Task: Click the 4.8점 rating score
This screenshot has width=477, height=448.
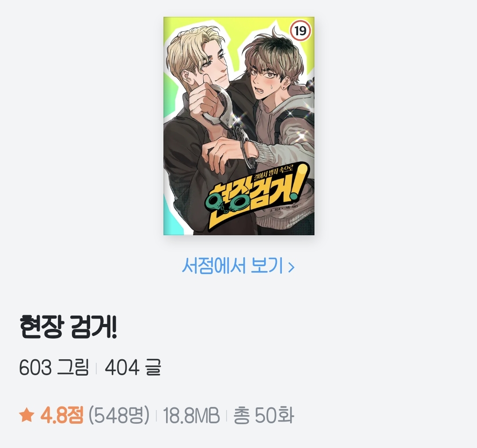Action: pos(62,415)
